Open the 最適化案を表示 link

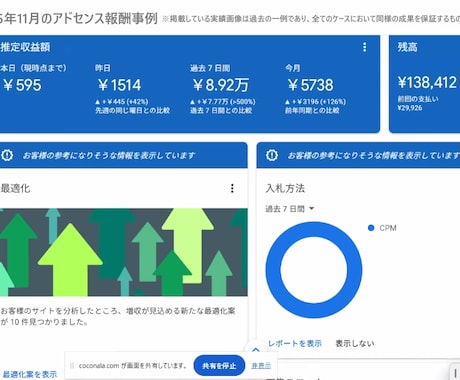click(29, 374)
